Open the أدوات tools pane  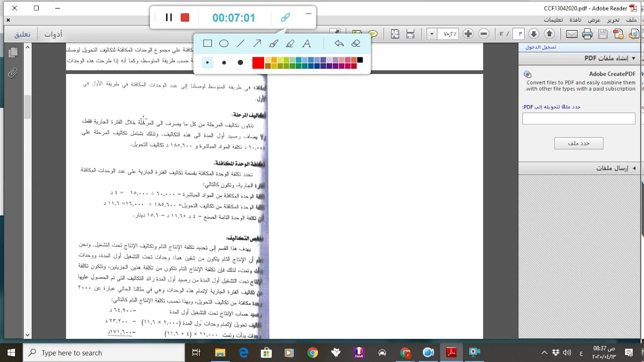tap(53, 34)
